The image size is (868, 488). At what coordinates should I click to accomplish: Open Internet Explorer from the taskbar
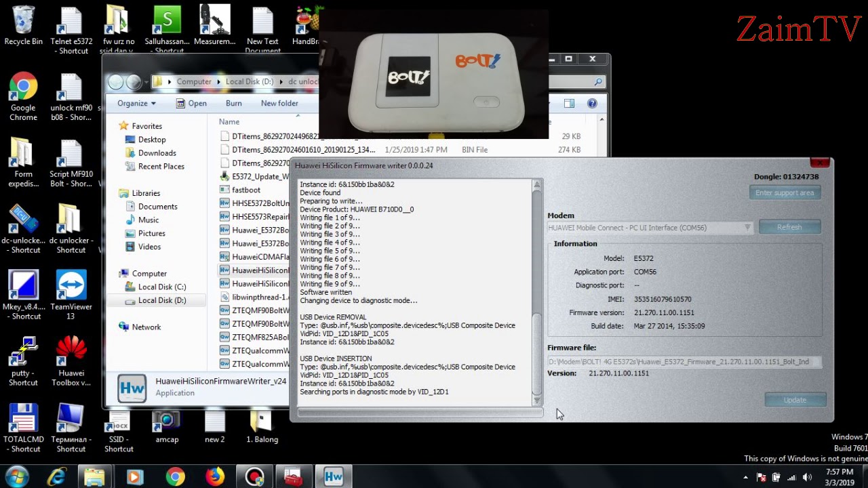[x=57, y=477]
